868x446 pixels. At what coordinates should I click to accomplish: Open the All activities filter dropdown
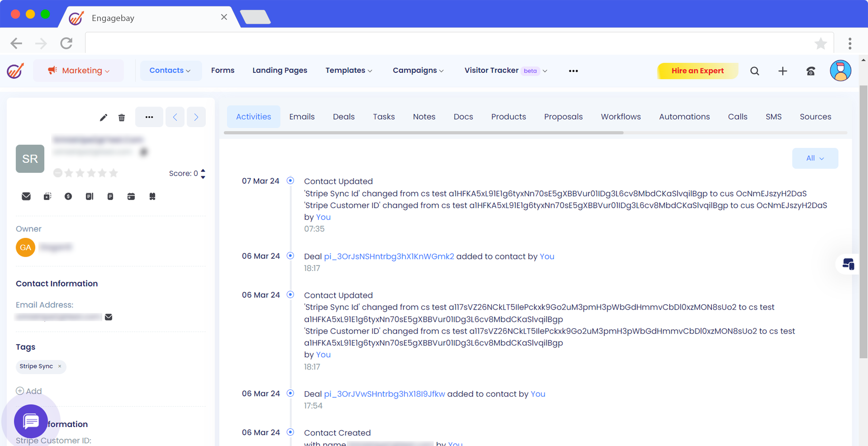click(815, 158)
